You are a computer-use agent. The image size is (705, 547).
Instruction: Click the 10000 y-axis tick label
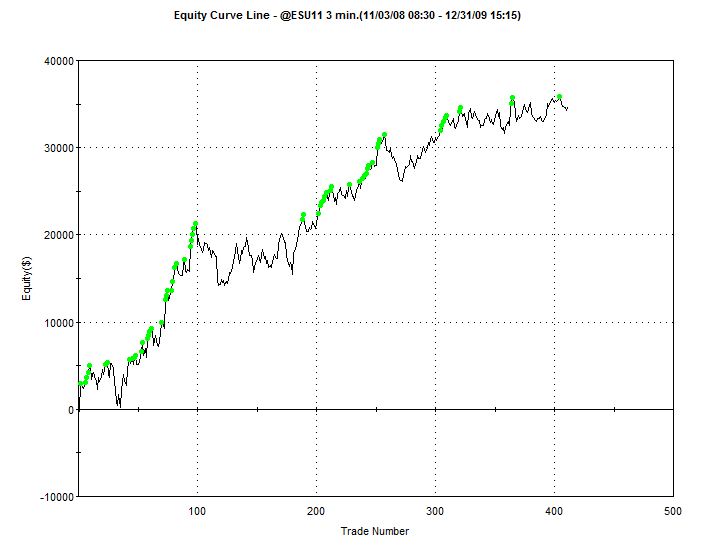[55, 323]
